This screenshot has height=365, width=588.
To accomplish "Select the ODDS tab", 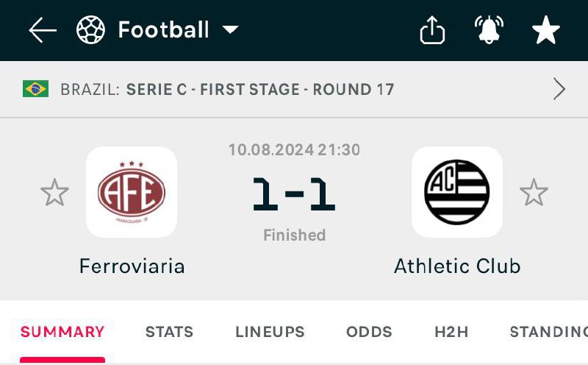I will tap(369, 332).
